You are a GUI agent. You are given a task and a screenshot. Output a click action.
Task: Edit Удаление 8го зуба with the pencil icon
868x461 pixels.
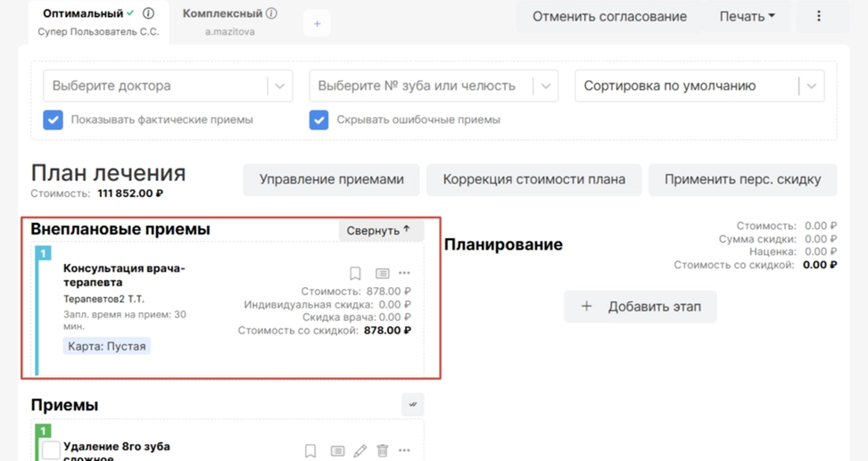tap(360, 451)
